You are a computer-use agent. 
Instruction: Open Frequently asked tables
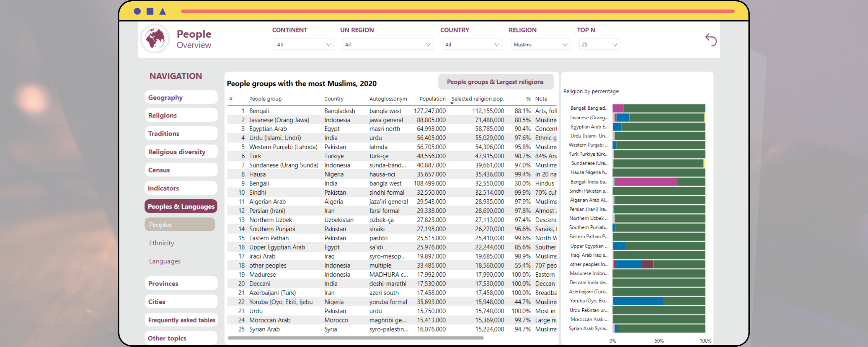(x=181, y=320)
